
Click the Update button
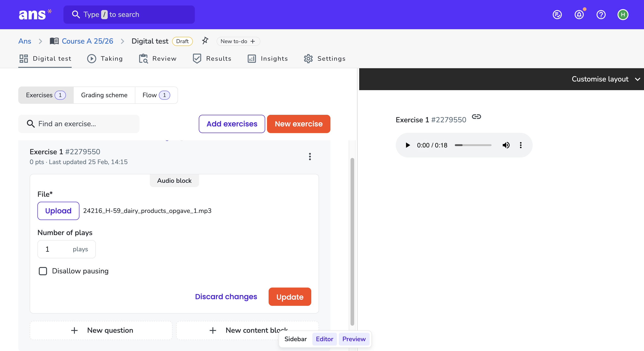[290, 297]
